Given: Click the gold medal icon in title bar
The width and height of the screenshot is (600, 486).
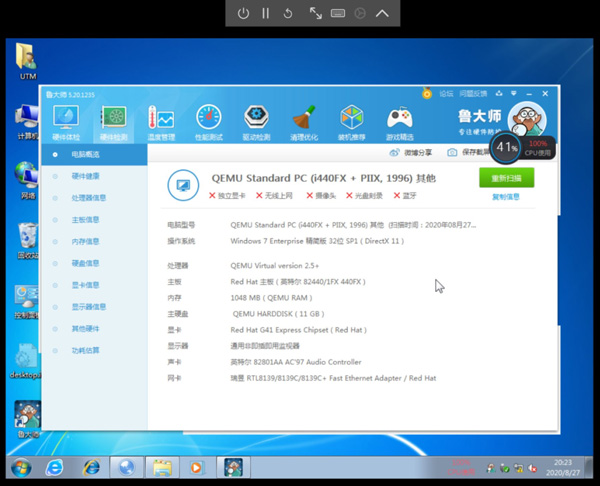Looking at the screenshot, I should click(x=427, y=93).
